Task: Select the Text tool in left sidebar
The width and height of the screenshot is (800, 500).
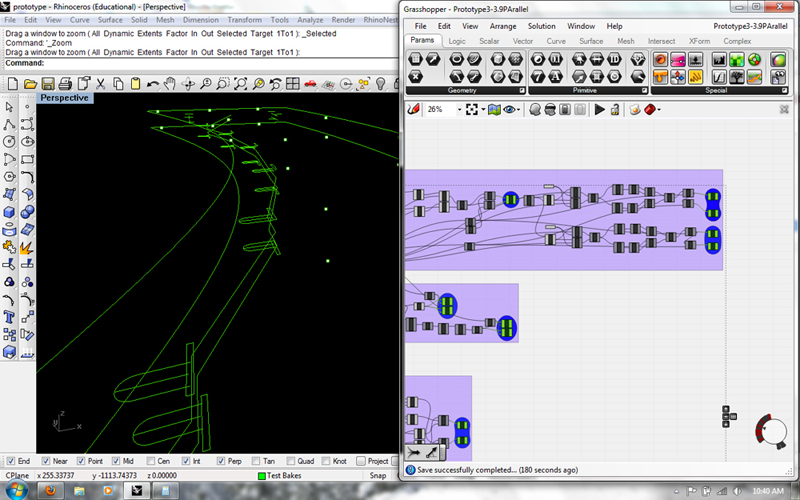Action: pyautogui.click(x=9, y=317)
